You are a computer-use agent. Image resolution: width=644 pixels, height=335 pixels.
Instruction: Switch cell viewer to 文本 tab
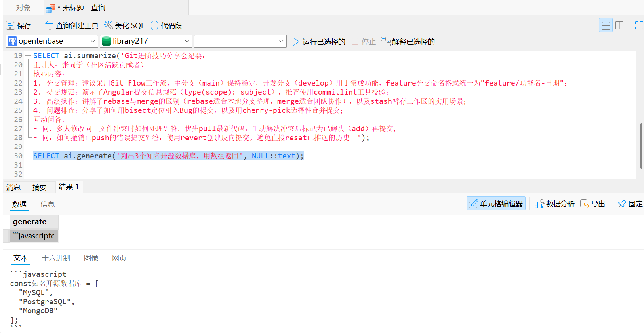point(21,258)
